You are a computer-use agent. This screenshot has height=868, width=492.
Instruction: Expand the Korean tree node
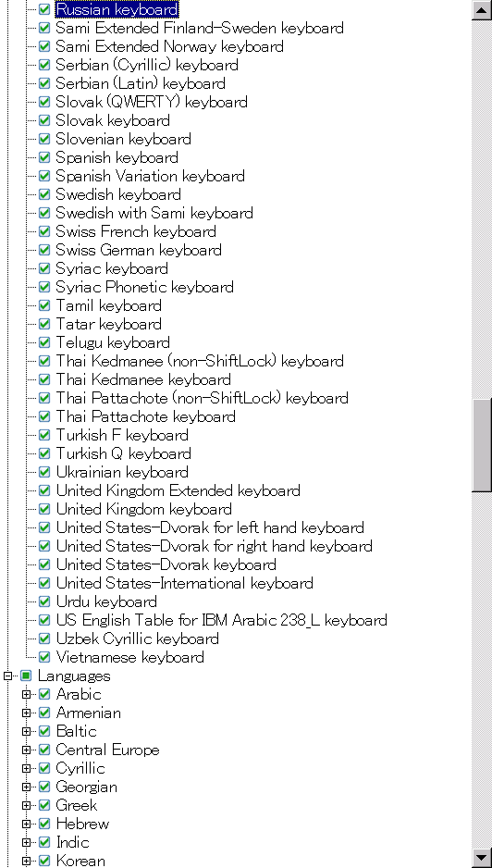[x=26, y=861]
